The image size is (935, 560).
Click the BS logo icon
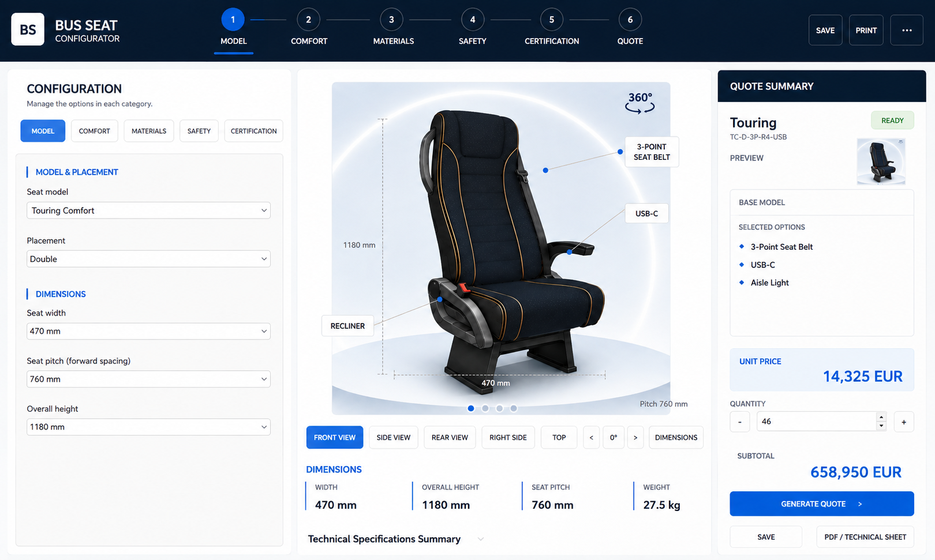[28, 29]
